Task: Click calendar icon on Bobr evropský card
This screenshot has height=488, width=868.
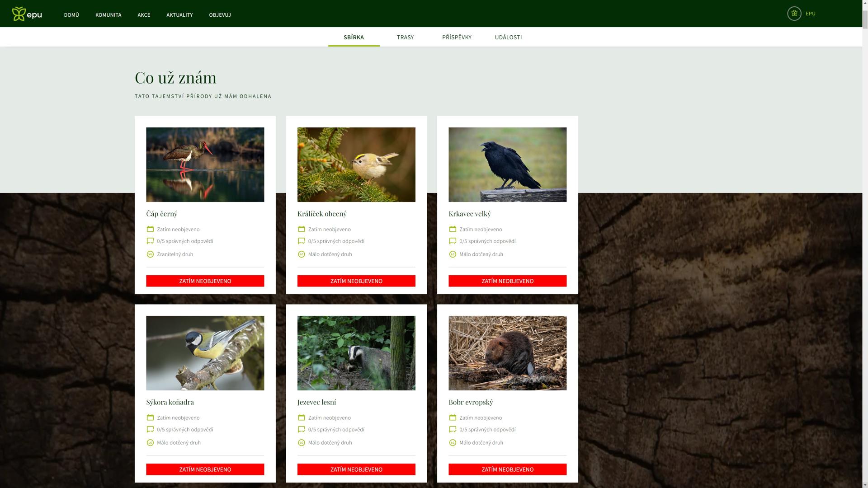Action: [453, 418]
